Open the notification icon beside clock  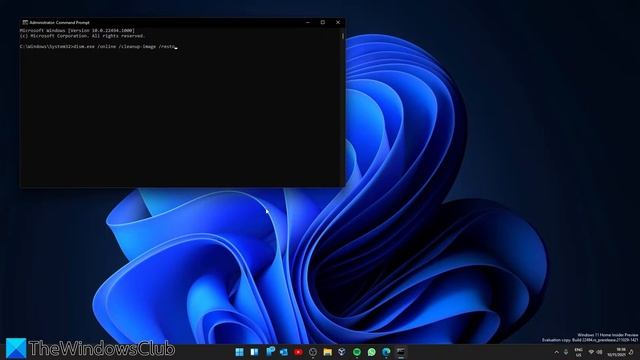(632, 352)
